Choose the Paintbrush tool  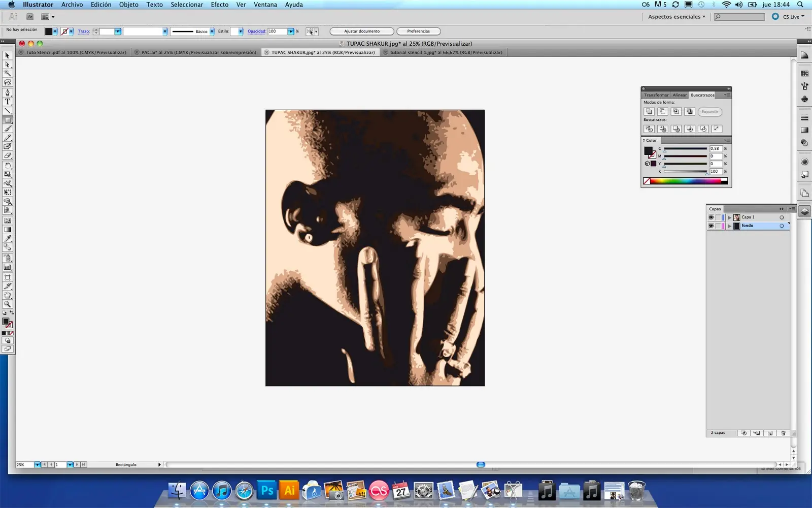coord(7,129)
